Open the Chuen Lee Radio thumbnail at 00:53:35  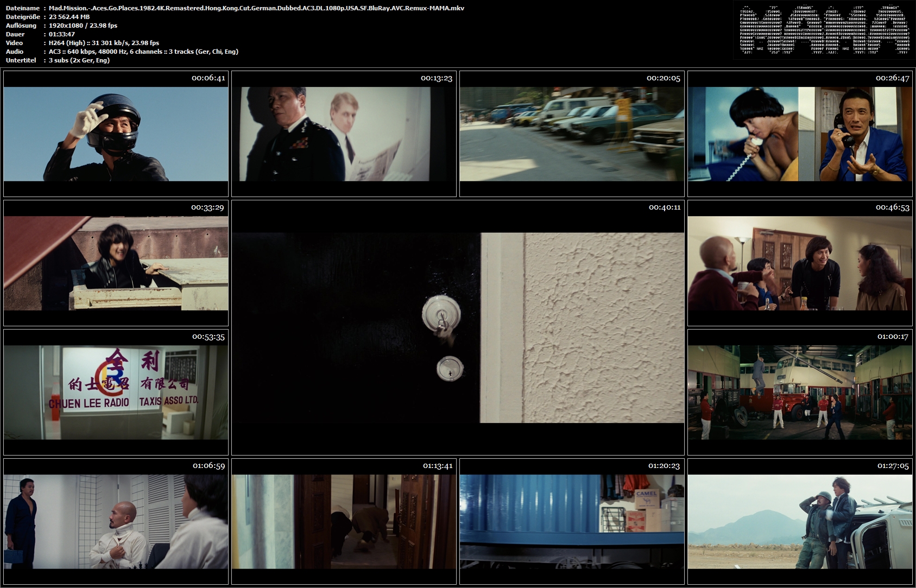(116, 392)
